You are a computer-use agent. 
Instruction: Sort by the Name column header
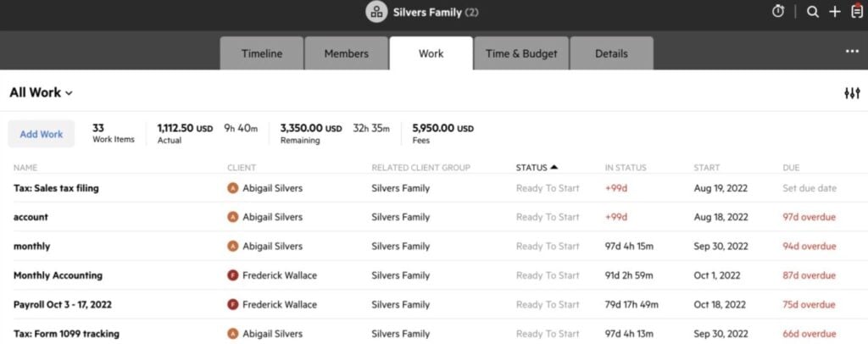tap(25, 168)
